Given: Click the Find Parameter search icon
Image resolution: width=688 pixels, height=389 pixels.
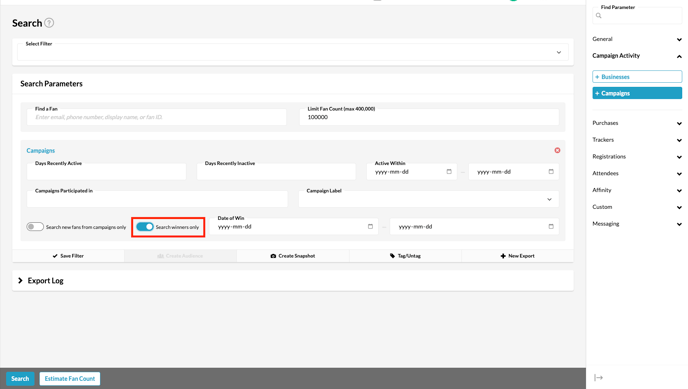Looking at the screenshot, I should point(598,15).
